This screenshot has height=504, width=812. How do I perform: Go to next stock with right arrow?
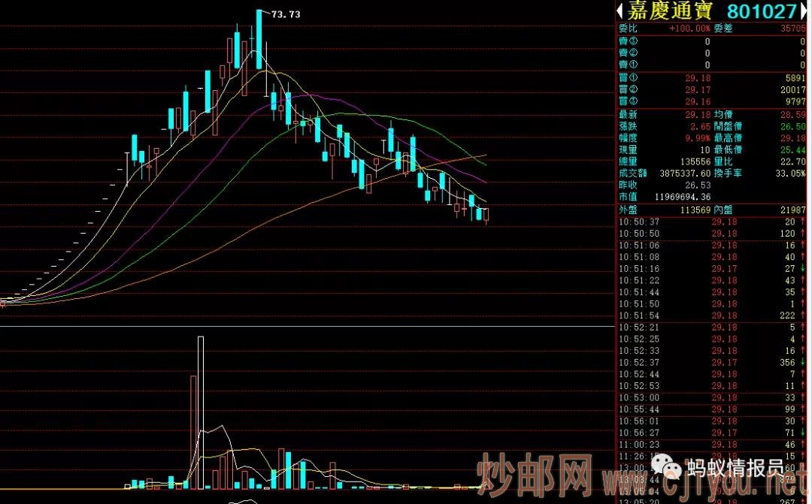tap(803, 11)
